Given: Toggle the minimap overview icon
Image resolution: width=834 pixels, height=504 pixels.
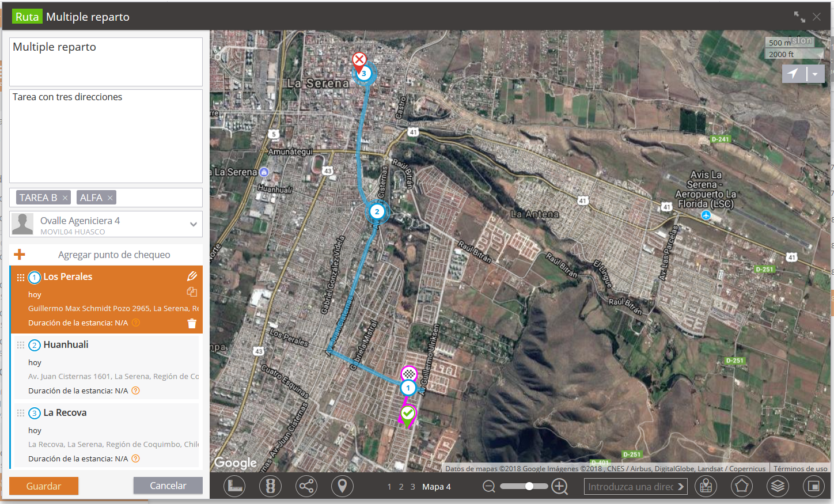Looking at the screenshot, I should point(814,486).
